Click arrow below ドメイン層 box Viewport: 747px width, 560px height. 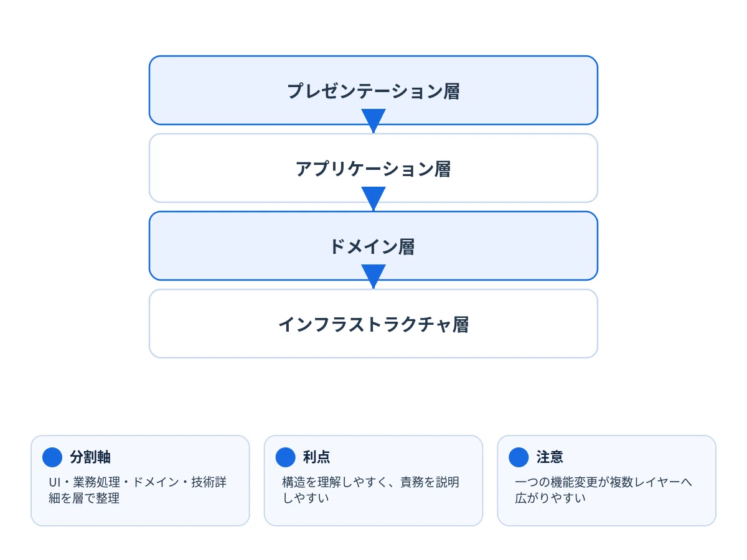tap(374, 276)
